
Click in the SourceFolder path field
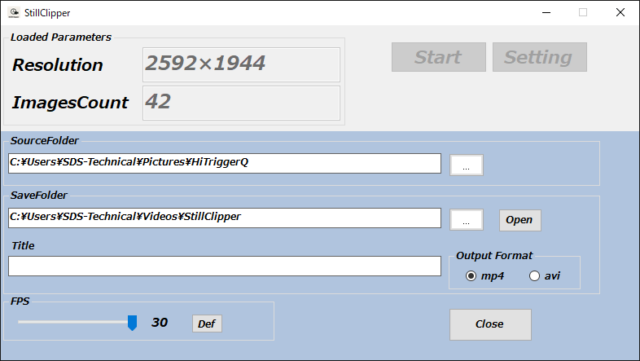224,163
